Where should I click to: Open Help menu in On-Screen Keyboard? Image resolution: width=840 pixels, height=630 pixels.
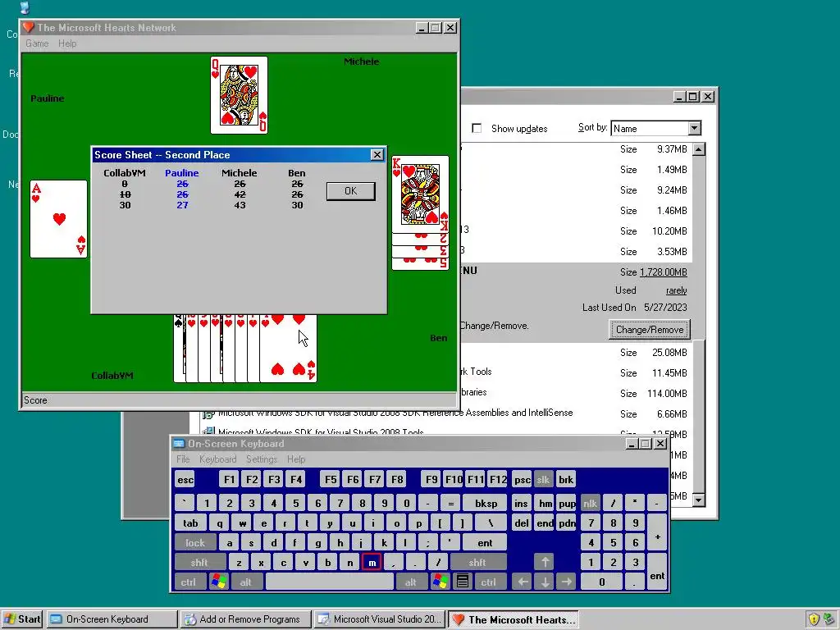click(295, 459)
